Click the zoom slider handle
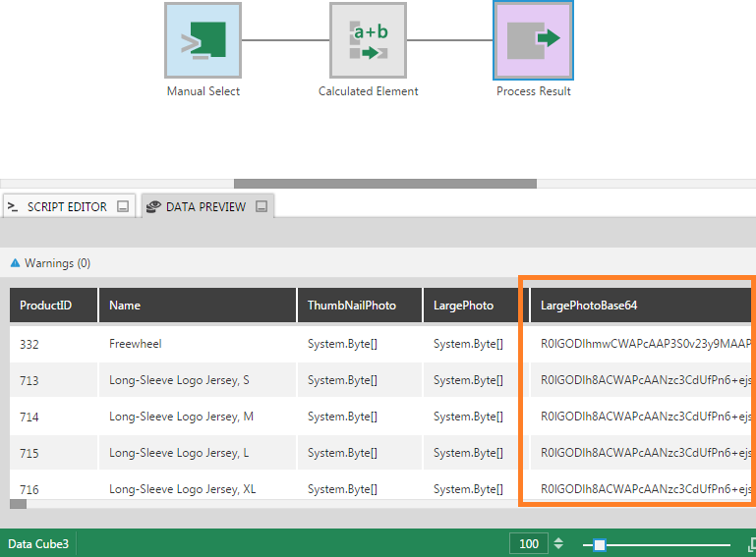The height and width of the screenshot is (557, 756). coord(600,544)
